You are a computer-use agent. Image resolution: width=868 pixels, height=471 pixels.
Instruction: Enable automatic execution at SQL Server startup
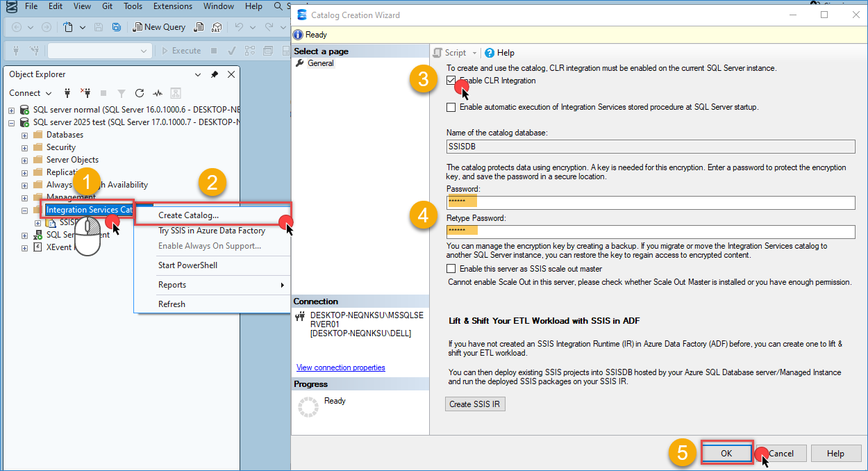point(451,107)
